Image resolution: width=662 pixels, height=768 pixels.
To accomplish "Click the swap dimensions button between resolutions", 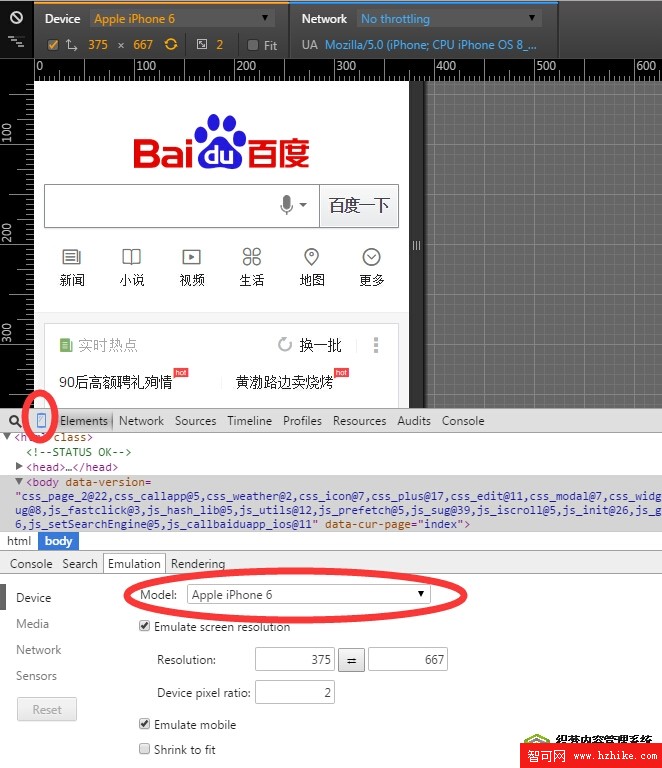I will (351, 660).
